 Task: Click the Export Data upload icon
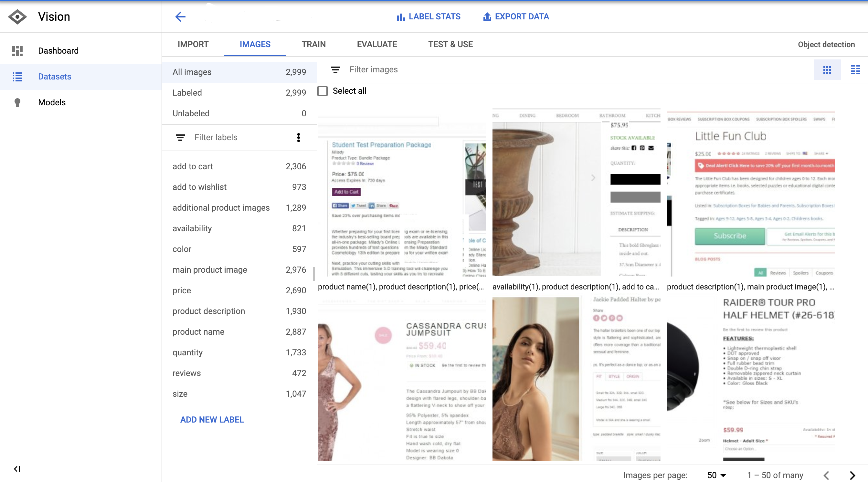click(487, 16)
